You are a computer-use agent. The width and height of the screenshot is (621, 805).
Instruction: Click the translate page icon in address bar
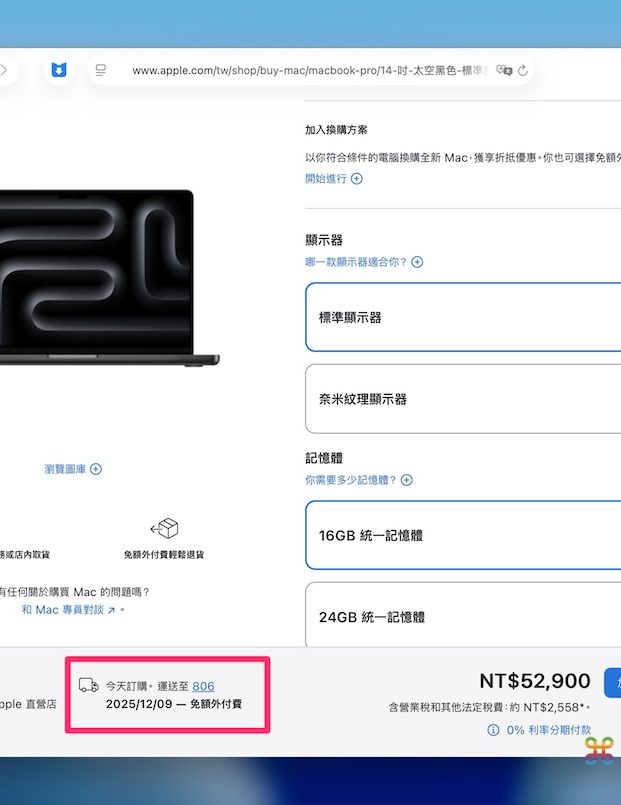(x=504, y=71)
